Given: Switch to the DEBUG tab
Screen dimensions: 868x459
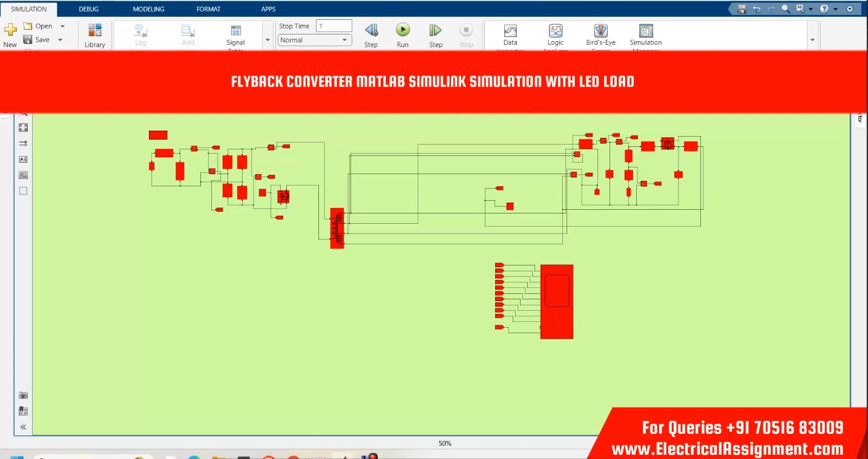Looking at the screenshot, I should [x=88, y=9].
